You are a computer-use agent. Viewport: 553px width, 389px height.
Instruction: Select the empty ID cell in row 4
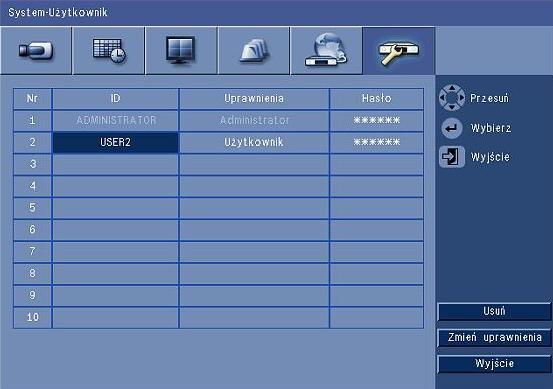click(115, 186)
